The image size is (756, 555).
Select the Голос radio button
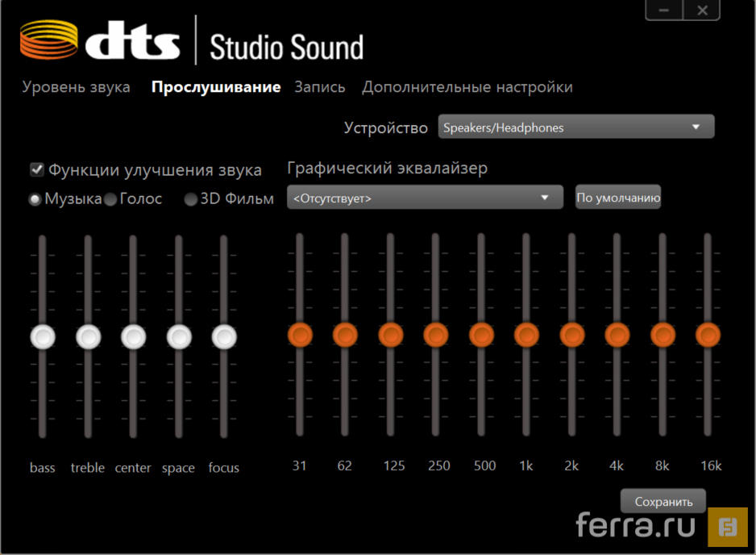[110, 199]
